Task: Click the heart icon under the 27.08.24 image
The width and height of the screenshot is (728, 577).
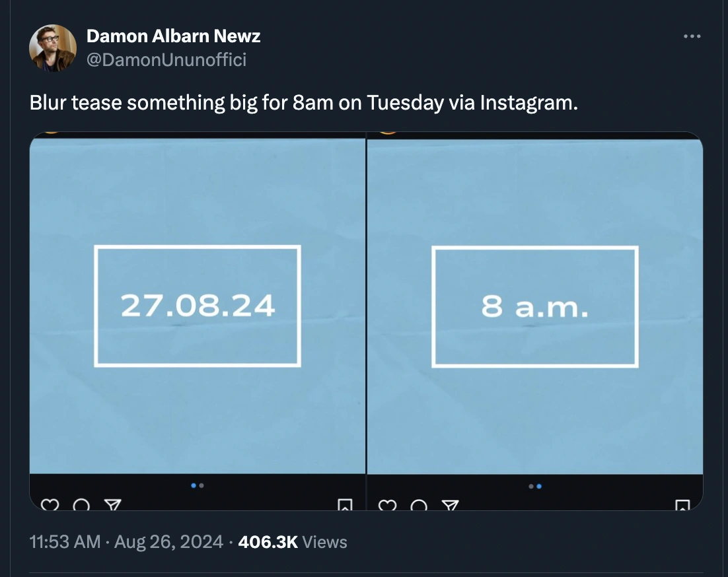Action: [50, 506]
